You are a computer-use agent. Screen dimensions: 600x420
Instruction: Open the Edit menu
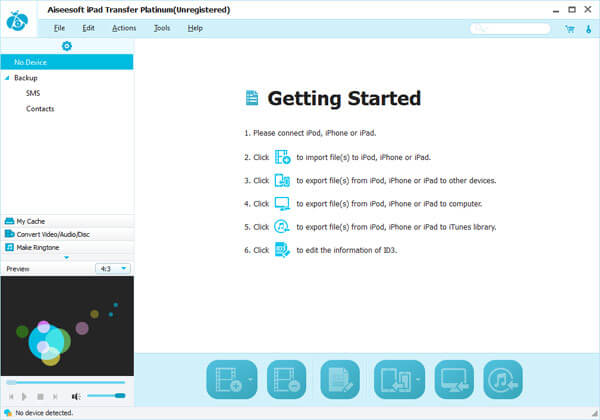pos(88,28)
